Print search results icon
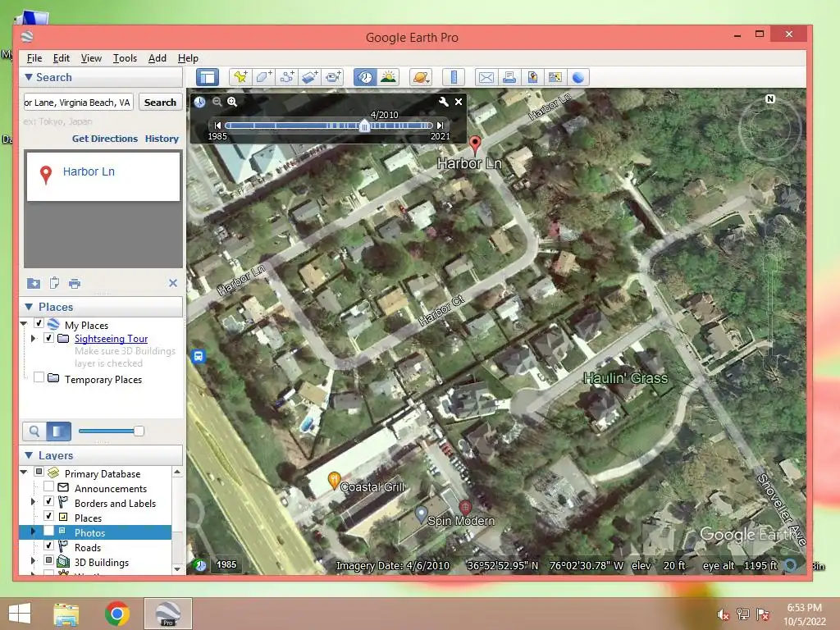Screen dimensions: 840x630 75,283
